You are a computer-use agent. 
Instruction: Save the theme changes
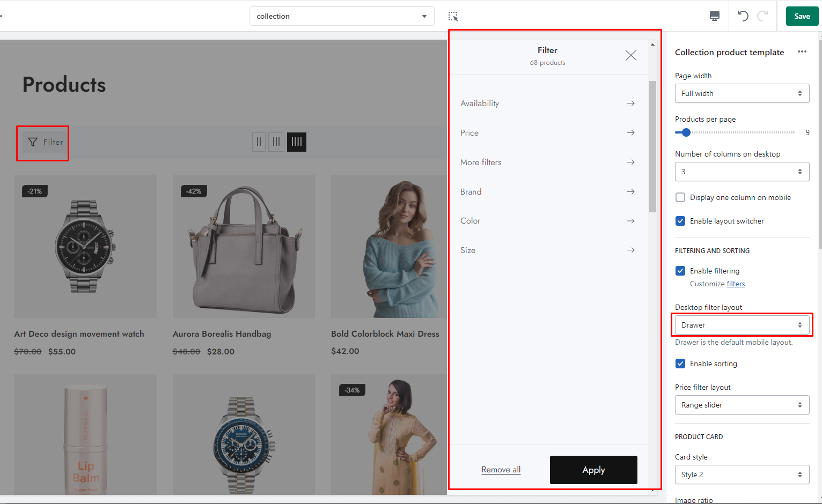click(x=802, y=16)
